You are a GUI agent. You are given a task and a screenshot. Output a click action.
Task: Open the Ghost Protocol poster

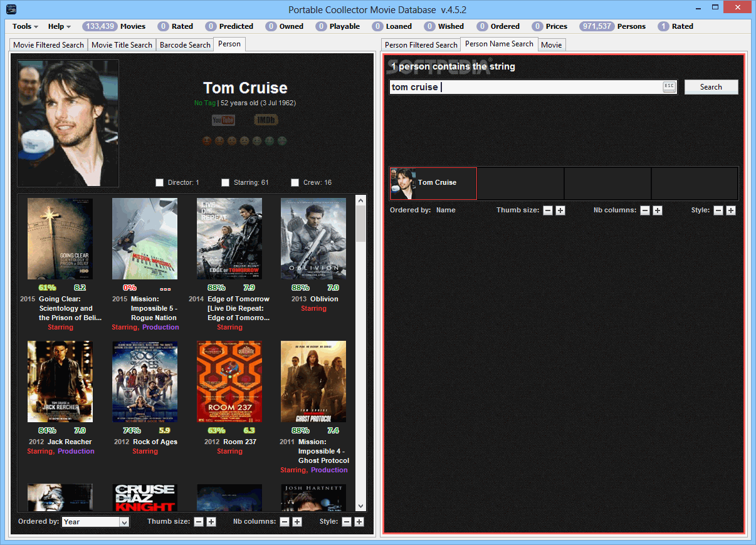313,381
